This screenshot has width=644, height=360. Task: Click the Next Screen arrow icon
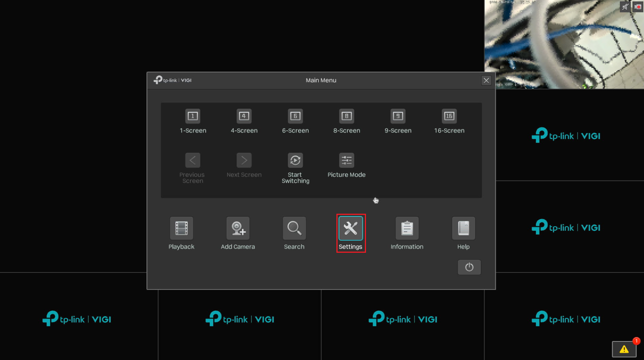pyautogui.click(x=244, y=160)
